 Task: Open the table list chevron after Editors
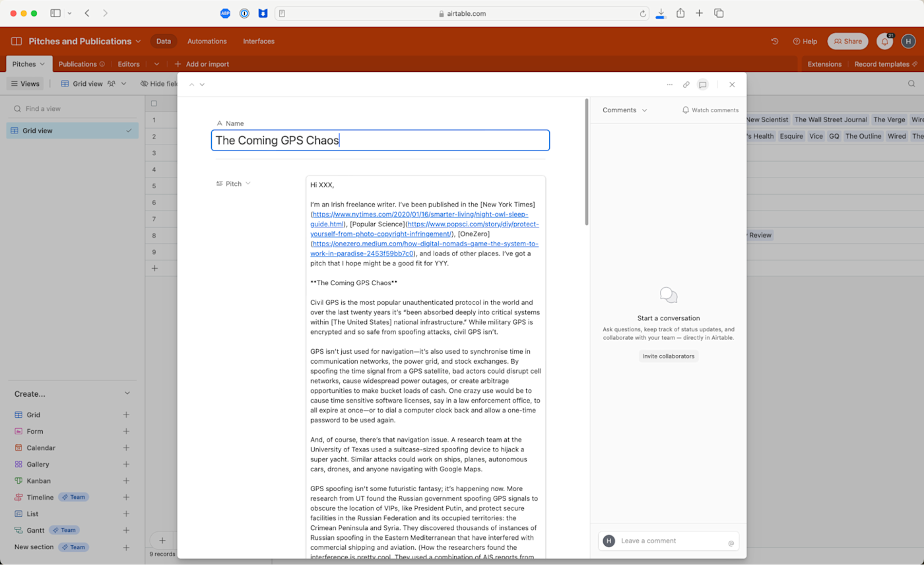click(x=156, y=64)
